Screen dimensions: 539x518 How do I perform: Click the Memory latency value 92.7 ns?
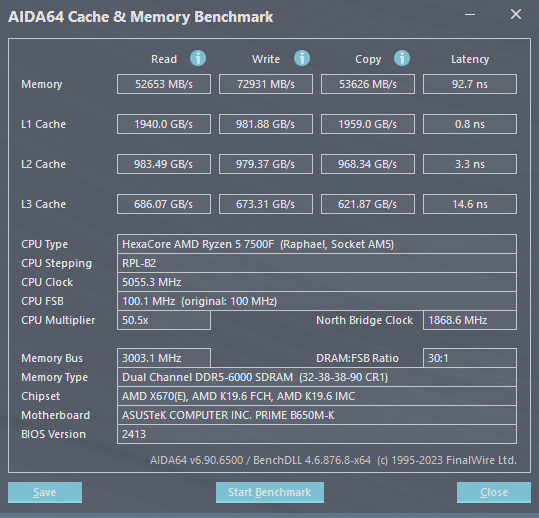(470, 84)
